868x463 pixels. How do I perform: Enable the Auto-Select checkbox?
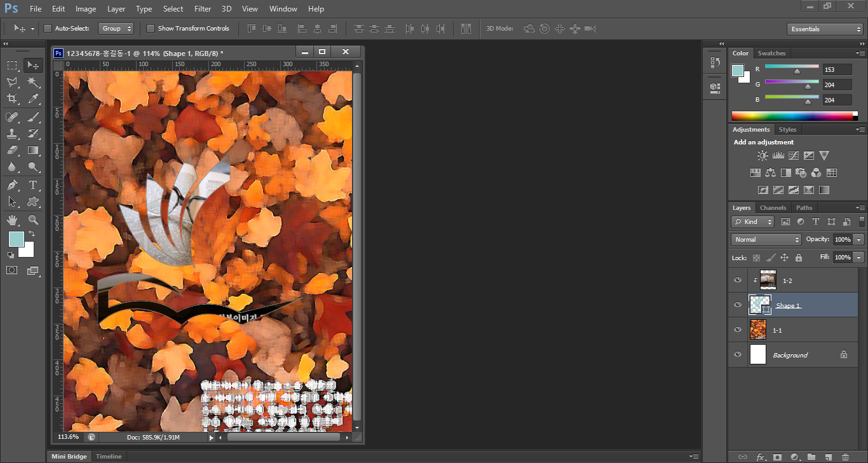point(48,29)
